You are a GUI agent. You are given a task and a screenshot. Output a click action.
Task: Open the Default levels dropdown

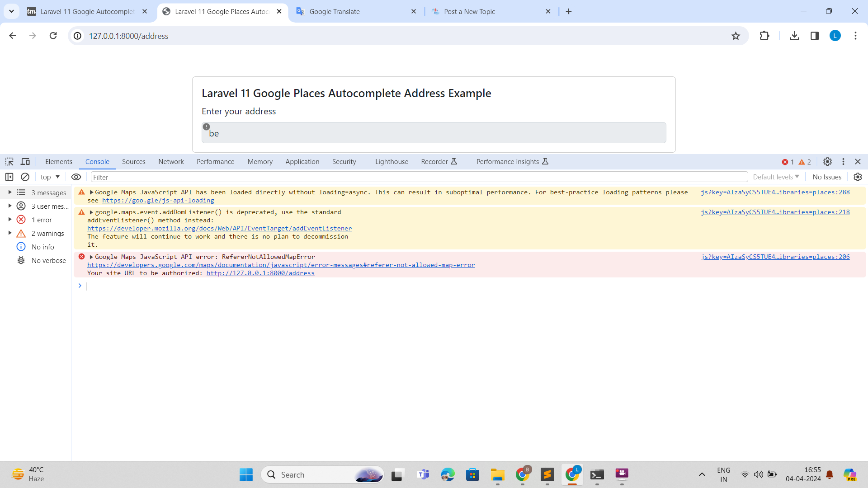(x=775, y=177)
